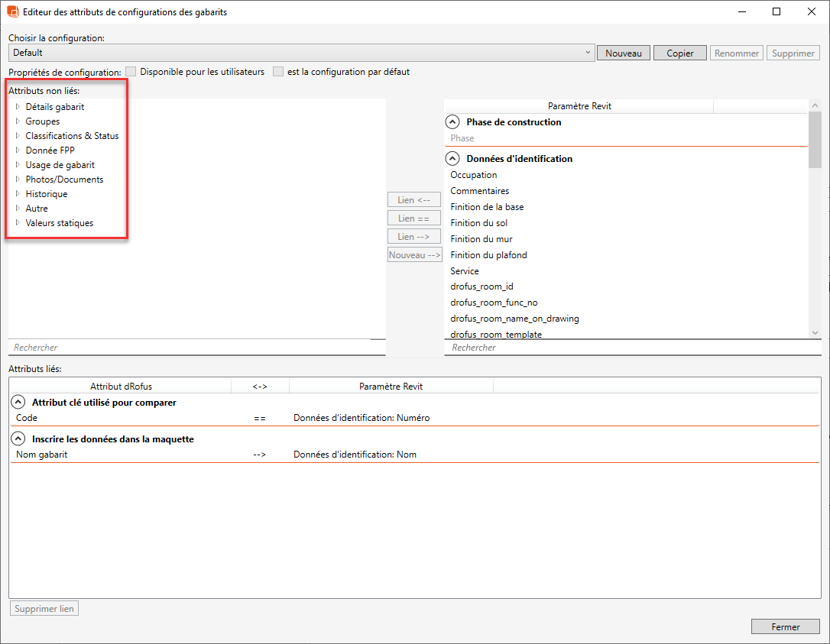Select the Commentaires Revit parameter

click(479, 191)
